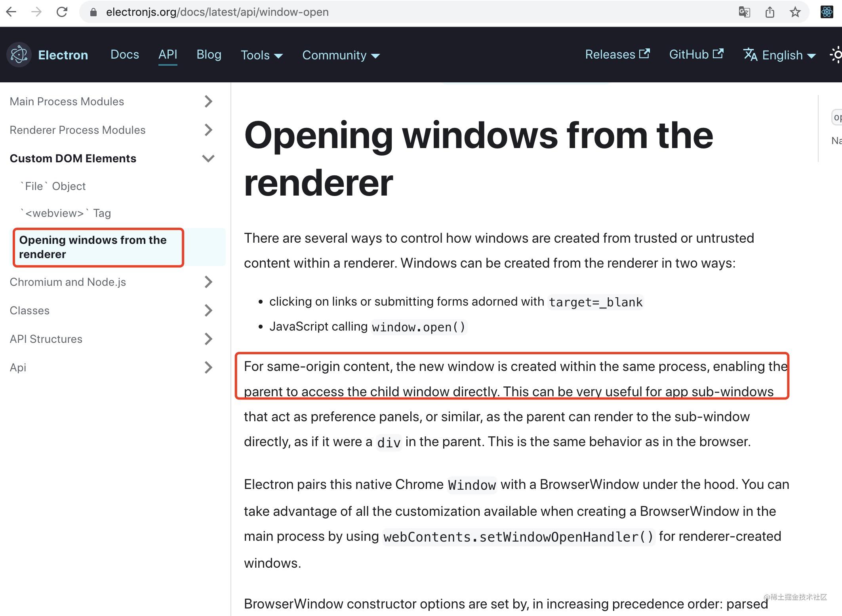Open the Blog section
The width and height of the screenshot is (842, 616).
point(209,54)
